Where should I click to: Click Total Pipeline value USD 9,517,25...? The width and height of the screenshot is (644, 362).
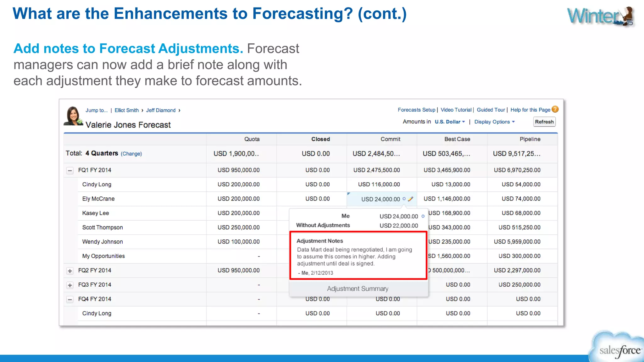[517, 154]
